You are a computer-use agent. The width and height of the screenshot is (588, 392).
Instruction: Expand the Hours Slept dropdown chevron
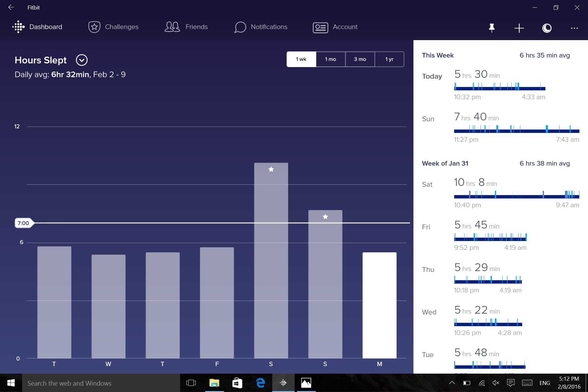click(82, 60)
